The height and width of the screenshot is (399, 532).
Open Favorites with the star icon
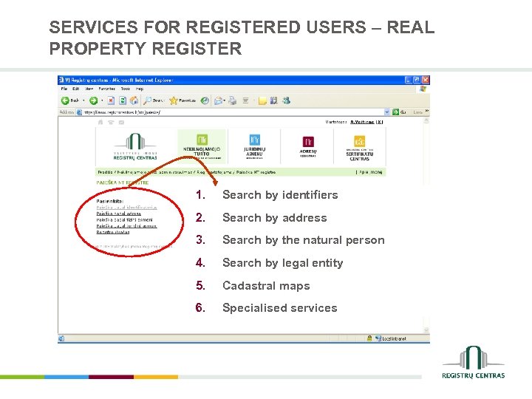click(x=183, y=100)
